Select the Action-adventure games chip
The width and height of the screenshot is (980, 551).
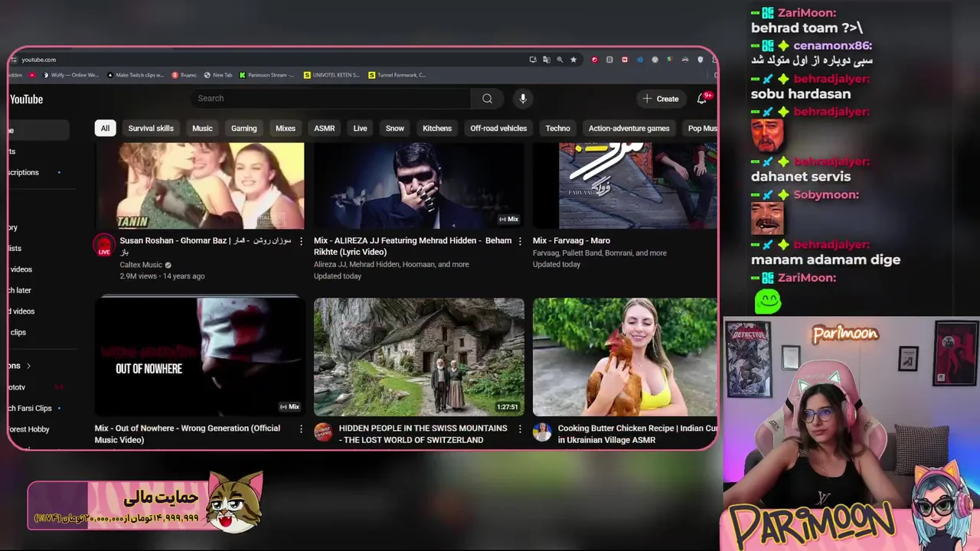coord(629,129)
